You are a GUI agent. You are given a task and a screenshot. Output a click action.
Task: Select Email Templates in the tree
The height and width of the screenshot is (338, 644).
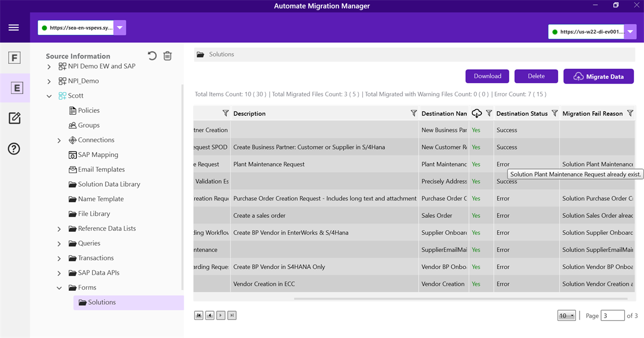pos(101,170)
